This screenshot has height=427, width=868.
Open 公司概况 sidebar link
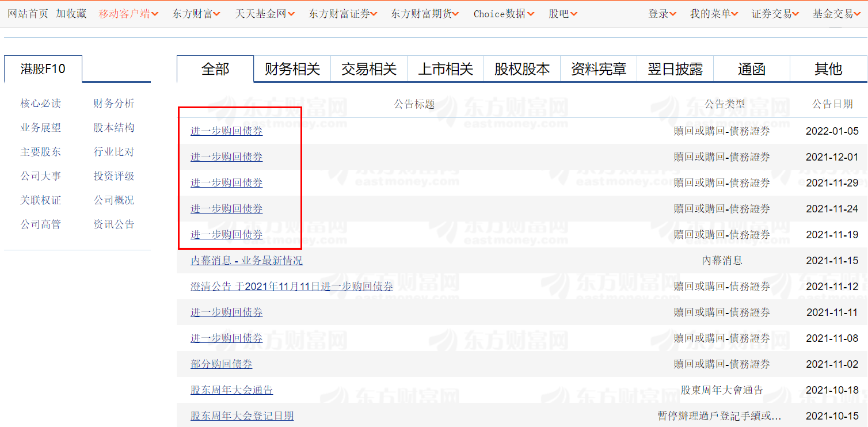point(114,200)
